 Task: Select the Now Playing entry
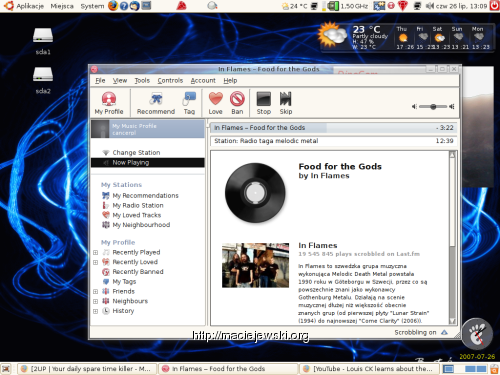(147, 162)
